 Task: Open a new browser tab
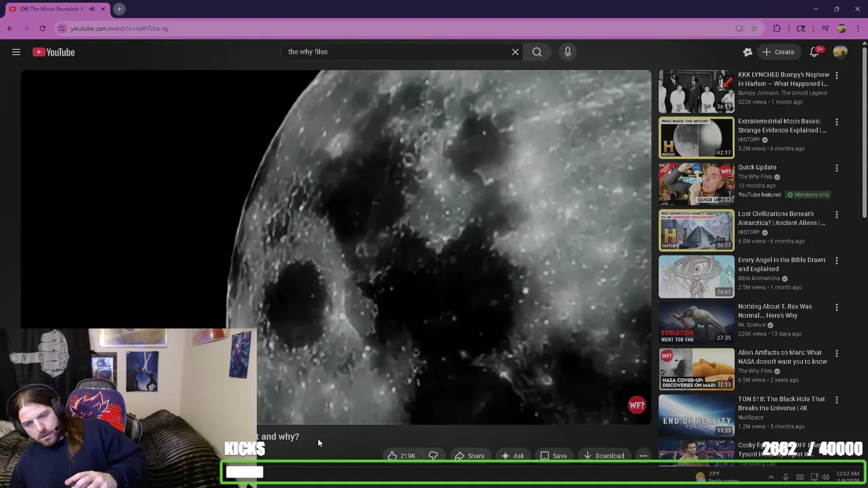click(119, 9)
